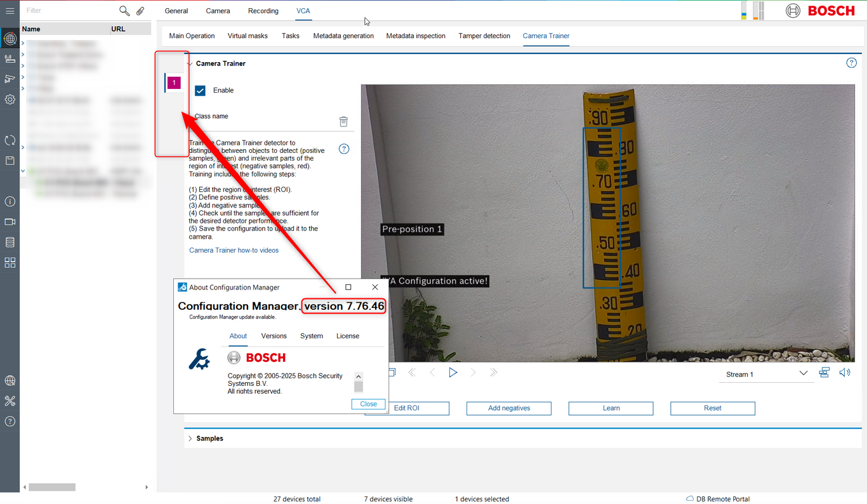This screenshot has width=867, height=504.
Task: Click the speaker audio icon near Stream selector
Action: click(844, 373)
